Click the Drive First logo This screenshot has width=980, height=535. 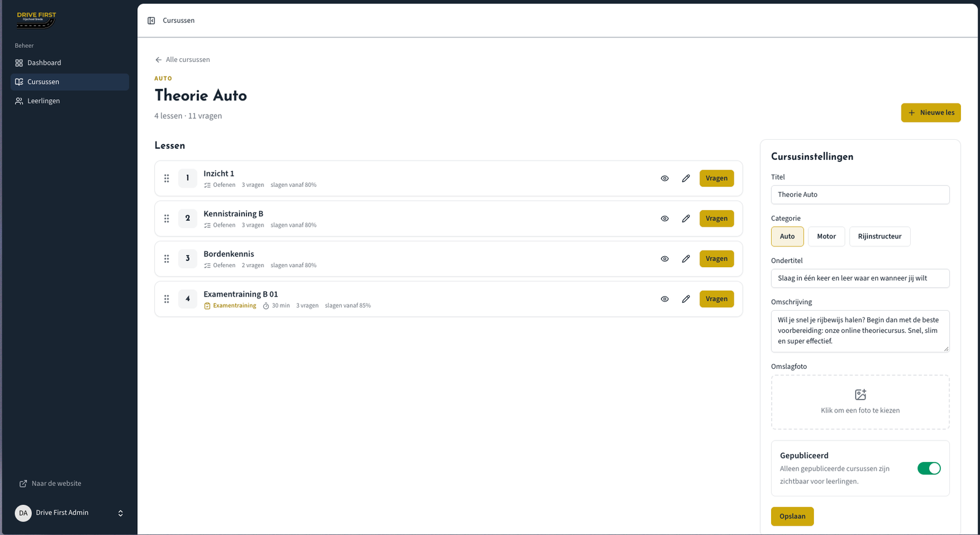click(x=36, y=20)
